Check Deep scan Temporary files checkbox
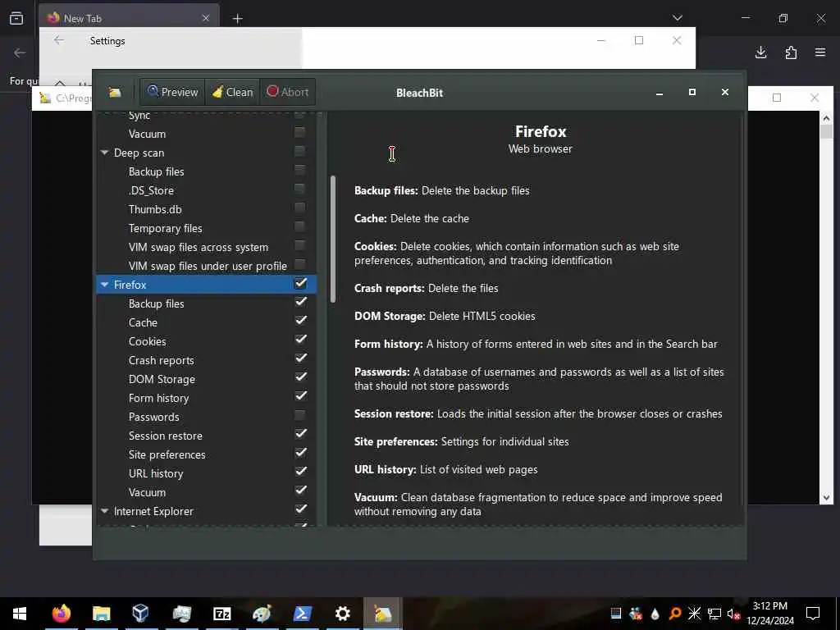 300,227
